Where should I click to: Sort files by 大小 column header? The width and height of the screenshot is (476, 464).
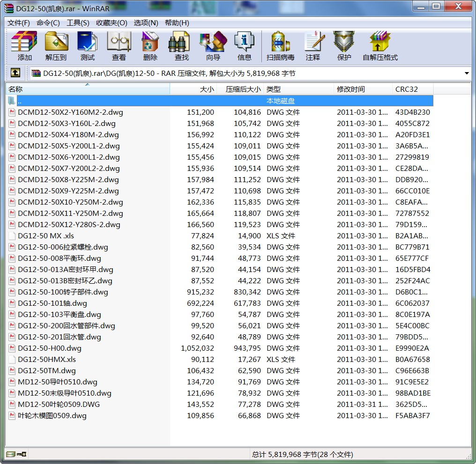click(207, 89)
